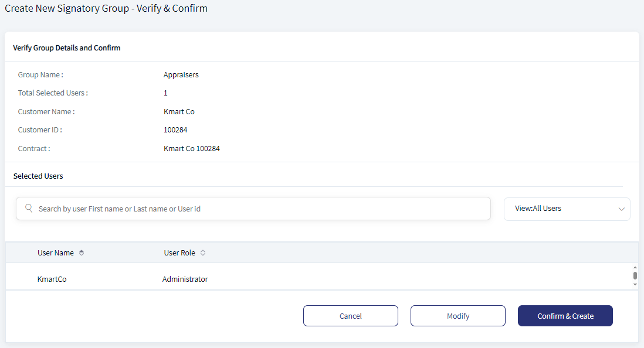644x348 pixels.
Task: Click the Appraisers group name value
Action: coord(181,74)
